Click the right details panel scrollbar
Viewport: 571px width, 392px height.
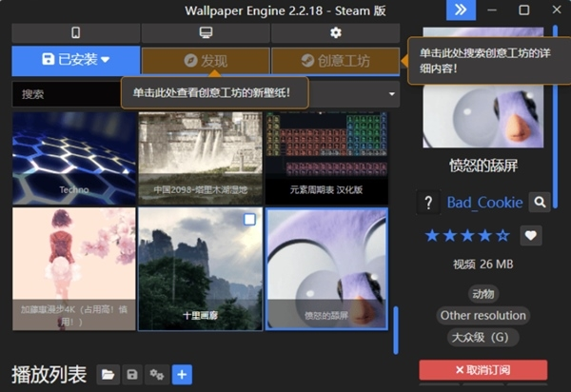(555, 116)
